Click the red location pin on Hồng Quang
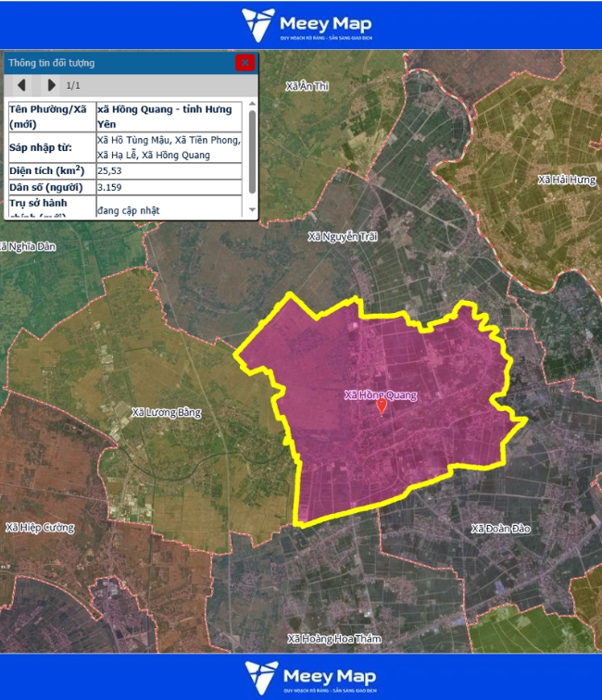 coord(382,406)
